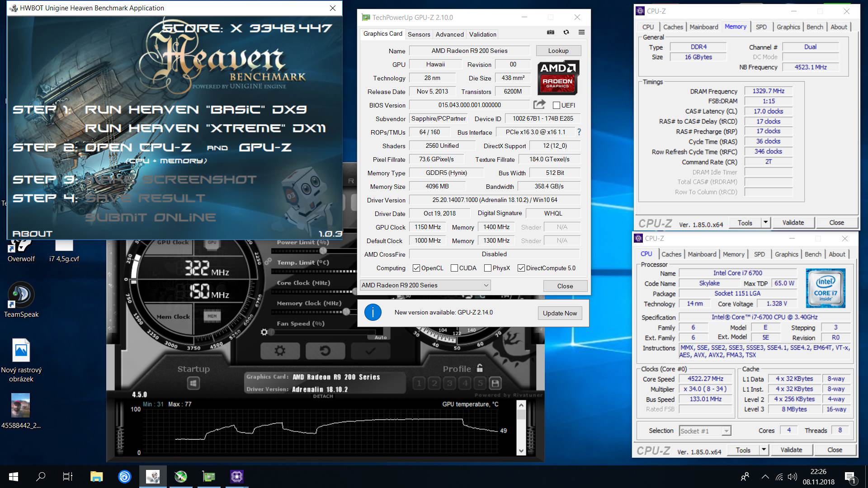Click the link chain icon by Temp Limit

pos(268,261)
